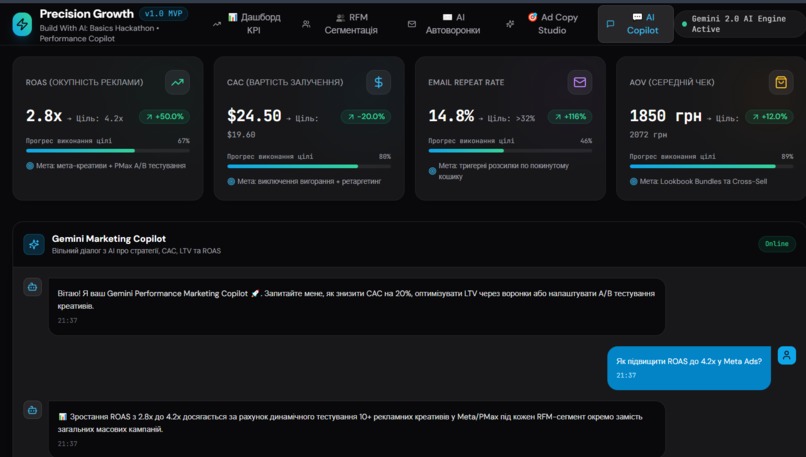Image resolution: width=806 pixels, height=457 pixels.
Task: Click the ROAS 67% progress percentage
Action: (x=184, y=141)
